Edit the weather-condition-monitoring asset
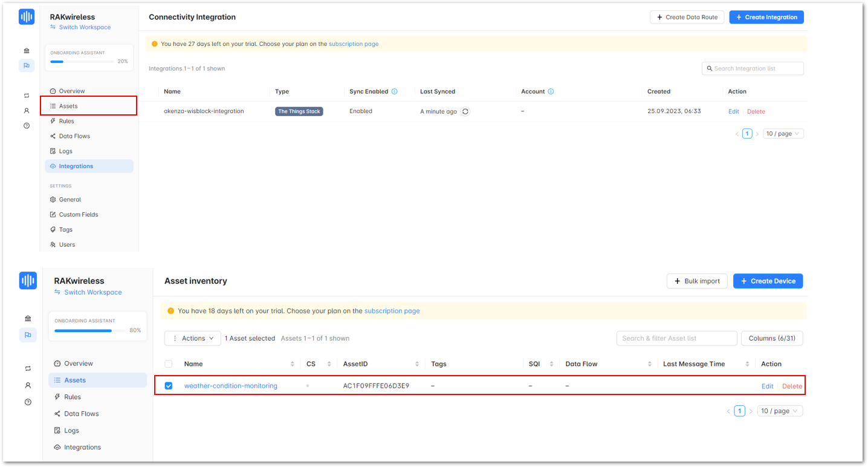 [767, 386]
